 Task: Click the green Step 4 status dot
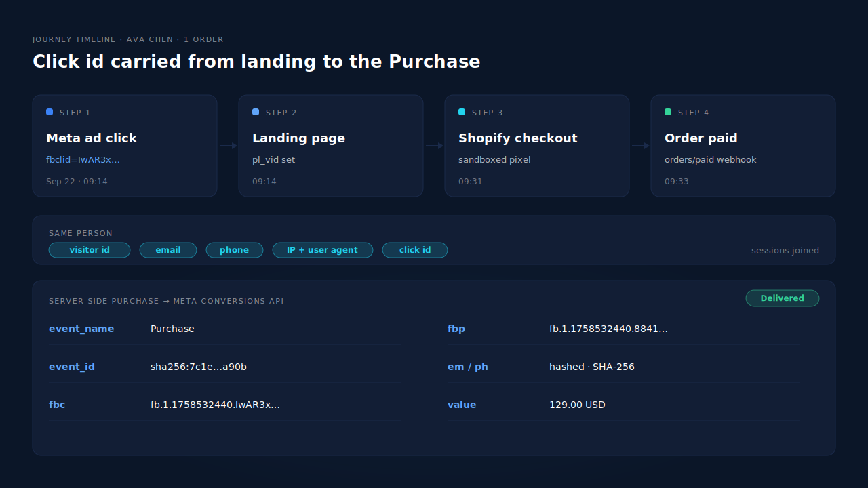(668, 112)
